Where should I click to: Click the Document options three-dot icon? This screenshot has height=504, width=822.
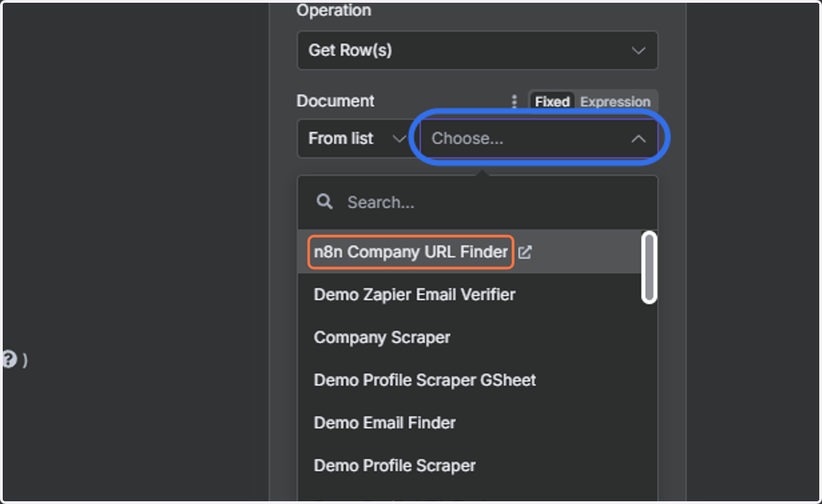(514, 102)
